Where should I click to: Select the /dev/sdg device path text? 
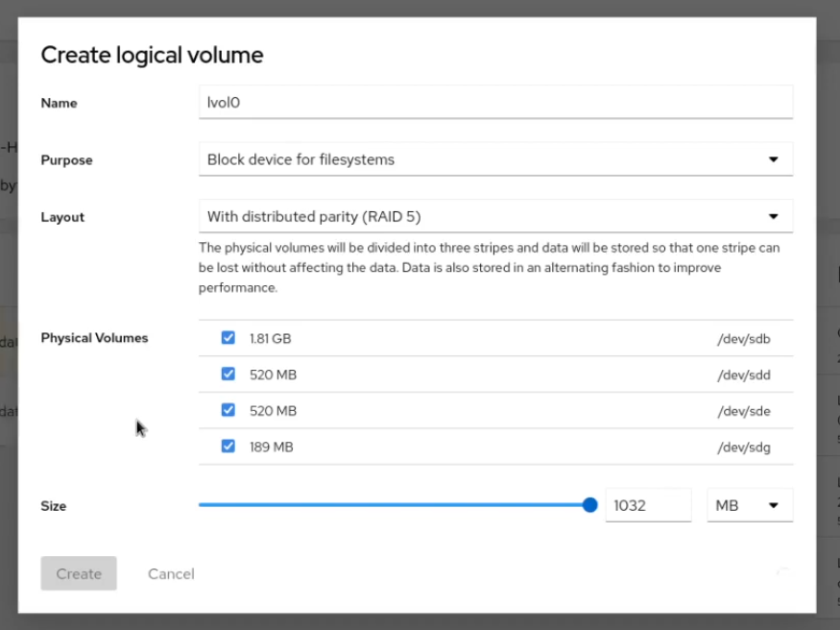tap(743, 448)
